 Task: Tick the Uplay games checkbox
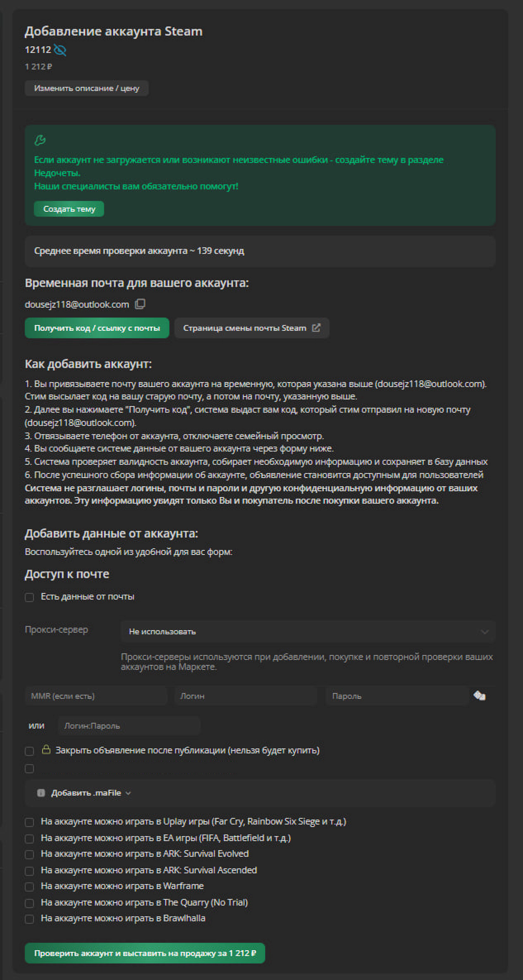[29, 822]
